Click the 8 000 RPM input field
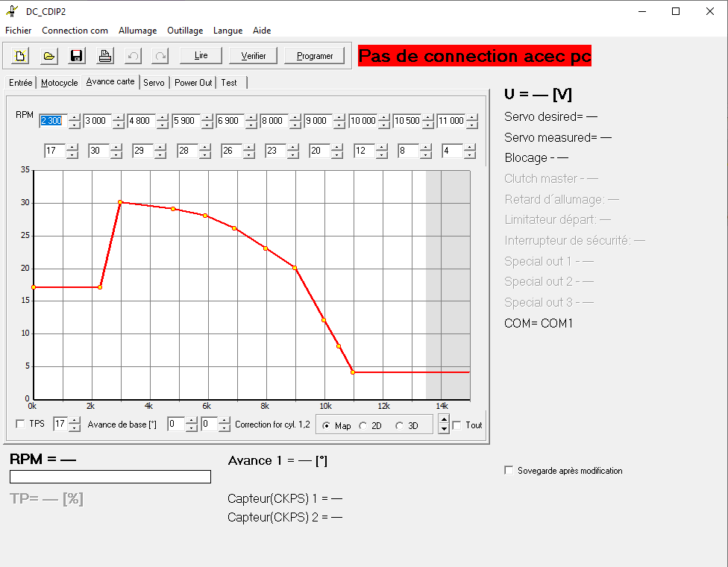This screenshot has height=567, width=728. pos(274,121)
